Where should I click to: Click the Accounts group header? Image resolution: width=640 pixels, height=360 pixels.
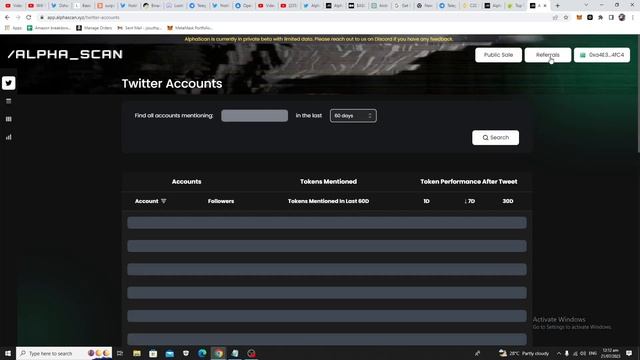coord(187,182)
